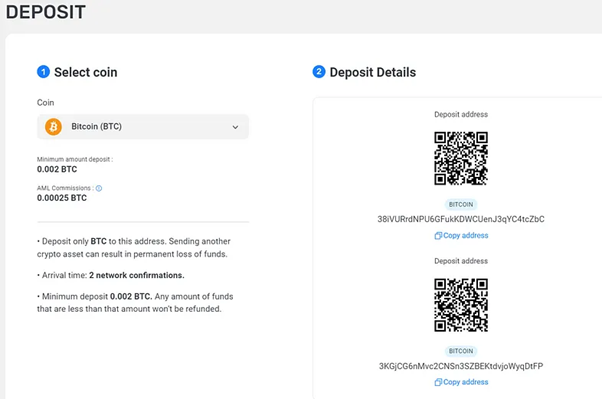This screenshot has height=399, width=602.
Task: Click the step 2 blue circle badge
Action: 319,72
